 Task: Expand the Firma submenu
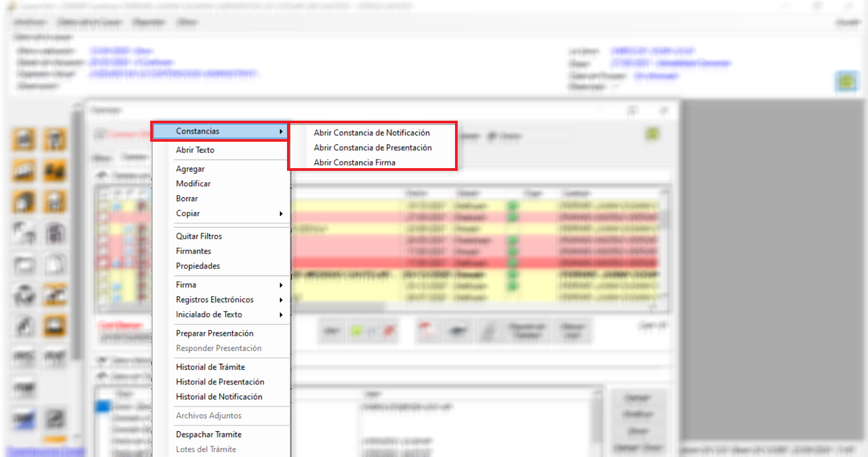click(186, 285)
